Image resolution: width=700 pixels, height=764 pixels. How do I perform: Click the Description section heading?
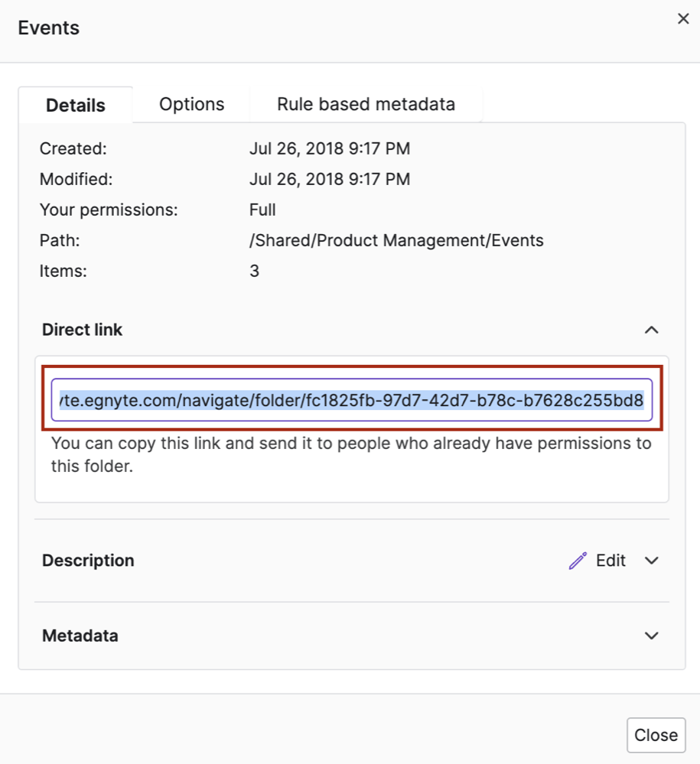tap(88, 561)
